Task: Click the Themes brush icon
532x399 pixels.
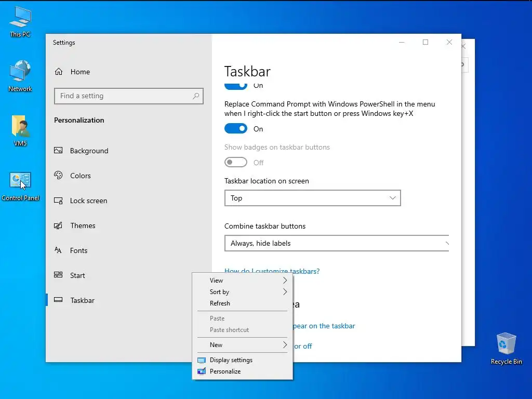Action: (58, 225)
